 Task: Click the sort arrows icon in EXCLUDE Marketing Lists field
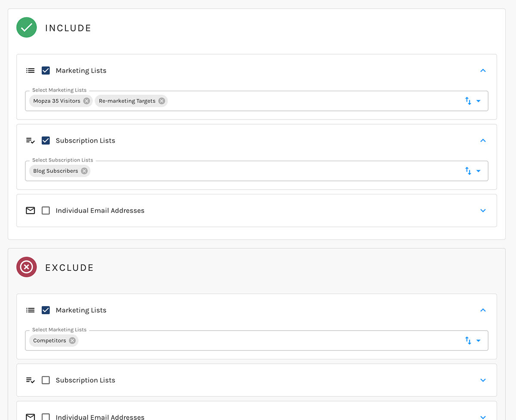(468, 340)
